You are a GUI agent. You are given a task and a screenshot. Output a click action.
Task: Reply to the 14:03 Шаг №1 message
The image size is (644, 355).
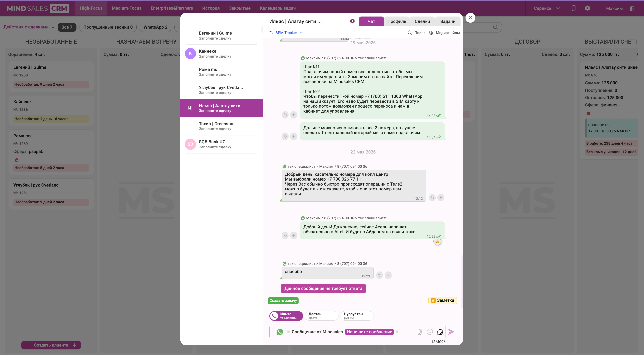(x=285, y=115)
